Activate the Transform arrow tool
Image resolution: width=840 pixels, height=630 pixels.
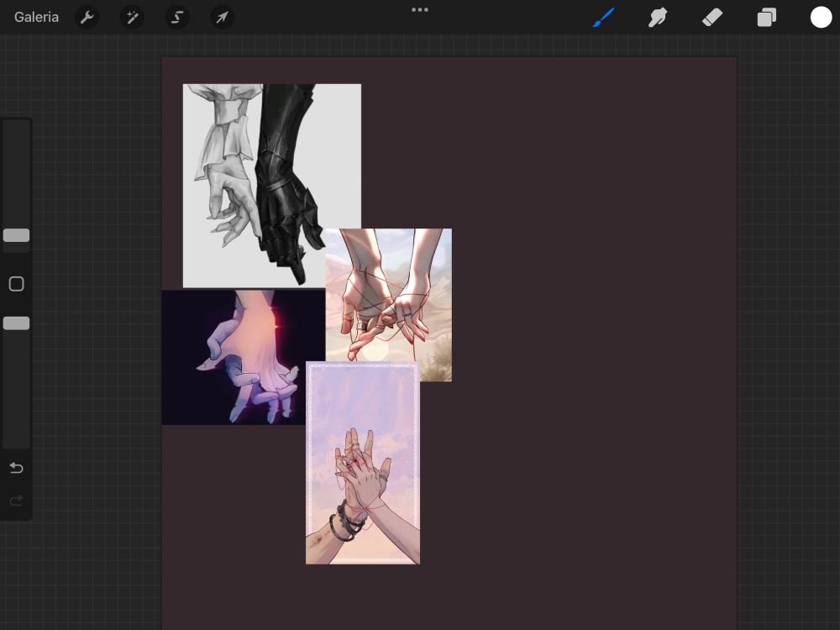point(222,18)
